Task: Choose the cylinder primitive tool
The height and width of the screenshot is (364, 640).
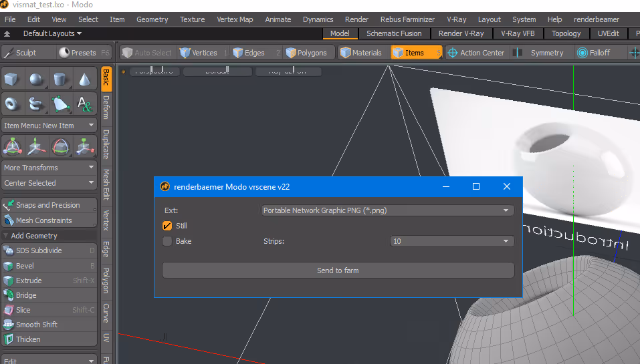Action: (x=60, y=79)
